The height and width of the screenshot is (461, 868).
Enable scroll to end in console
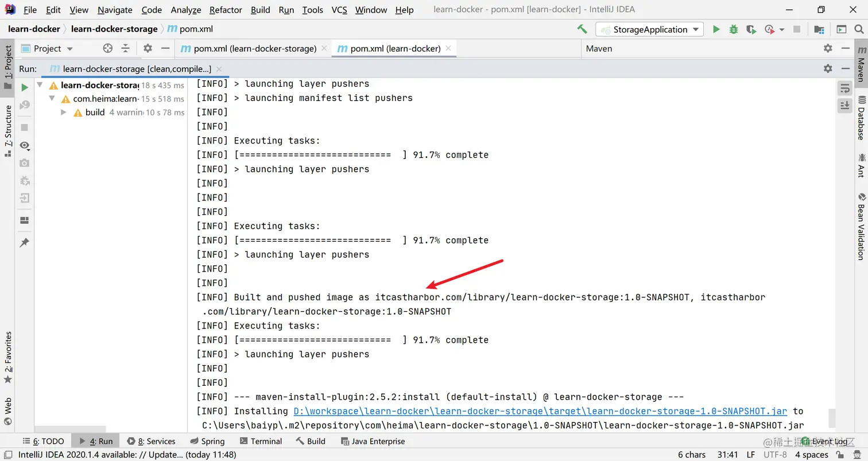844,105
